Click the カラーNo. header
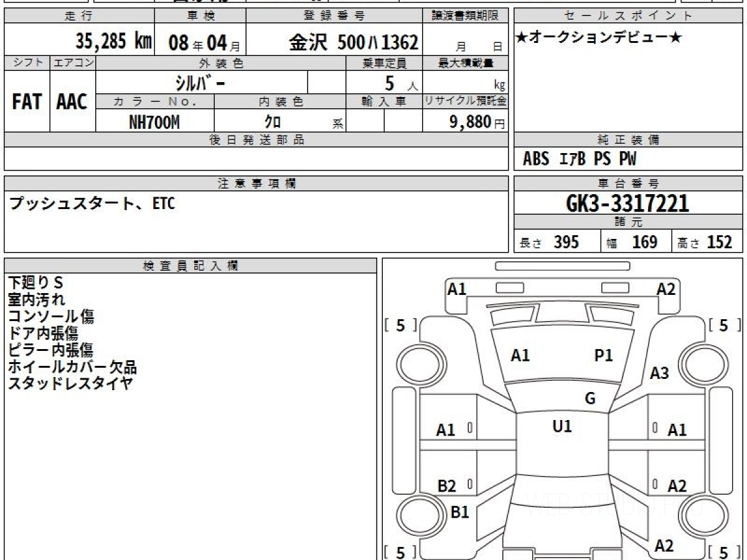This screenshot has height=560, width=747. pyautogui.click(x=155, y=101)
